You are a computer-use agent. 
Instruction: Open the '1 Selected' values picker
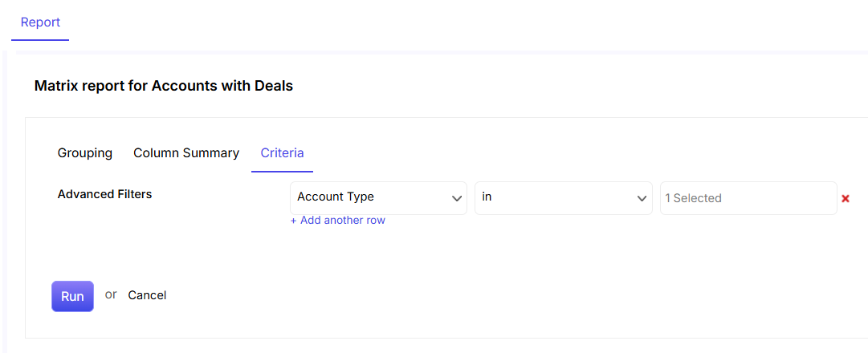click(748, 198)
